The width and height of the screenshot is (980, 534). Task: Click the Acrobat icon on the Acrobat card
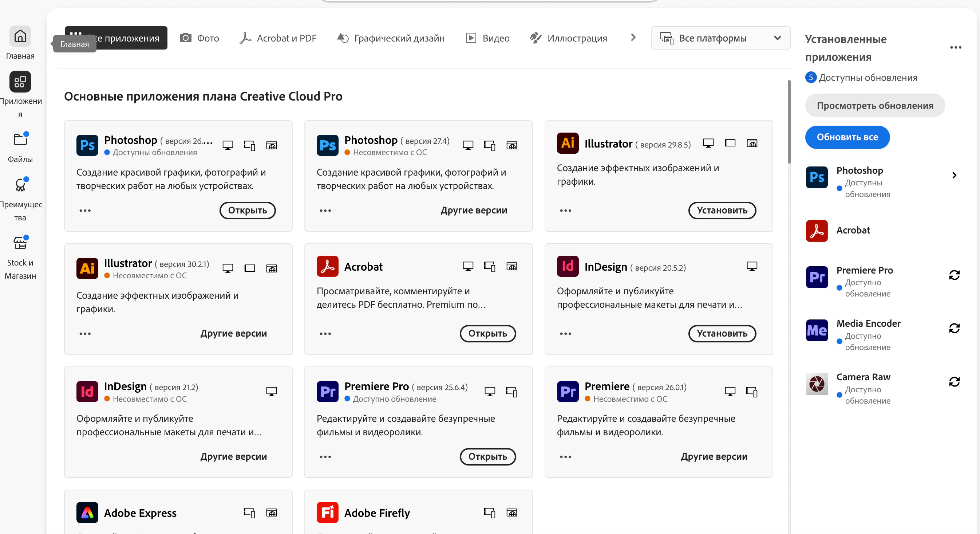click(x=328, y=266)
